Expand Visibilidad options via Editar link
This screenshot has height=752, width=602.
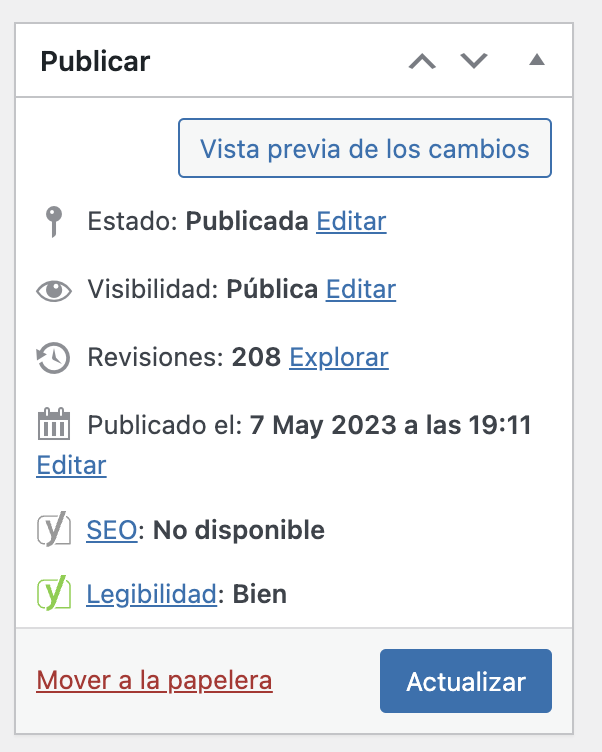tap(361, 290)
